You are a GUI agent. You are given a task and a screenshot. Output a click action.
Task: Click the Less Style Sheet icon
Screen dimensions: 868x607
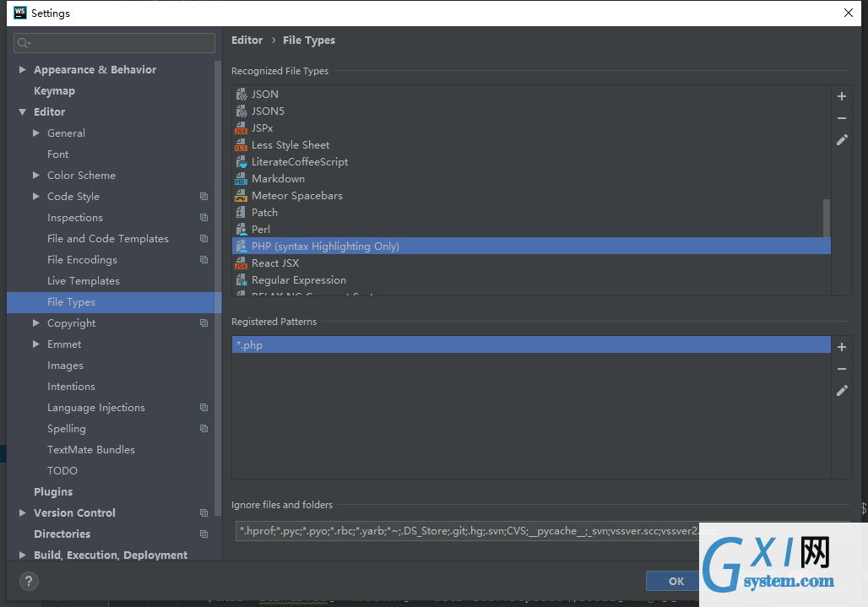click(x=241, y=145)
